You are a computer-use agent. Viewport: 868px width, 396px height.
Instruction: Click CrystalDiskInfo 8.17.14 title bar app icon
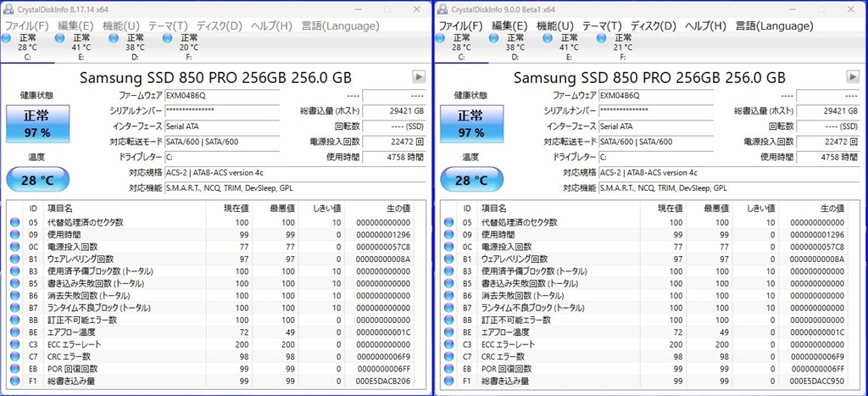pyautogui.click(x=8, y=8)
